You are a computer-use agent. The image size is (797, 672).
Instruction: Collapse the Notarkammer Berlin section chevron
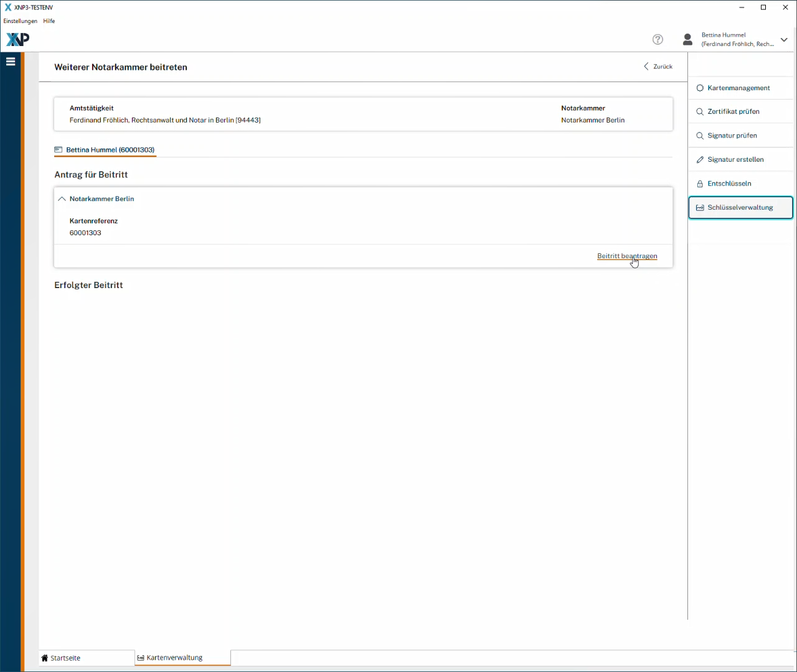tap(62, 199)
